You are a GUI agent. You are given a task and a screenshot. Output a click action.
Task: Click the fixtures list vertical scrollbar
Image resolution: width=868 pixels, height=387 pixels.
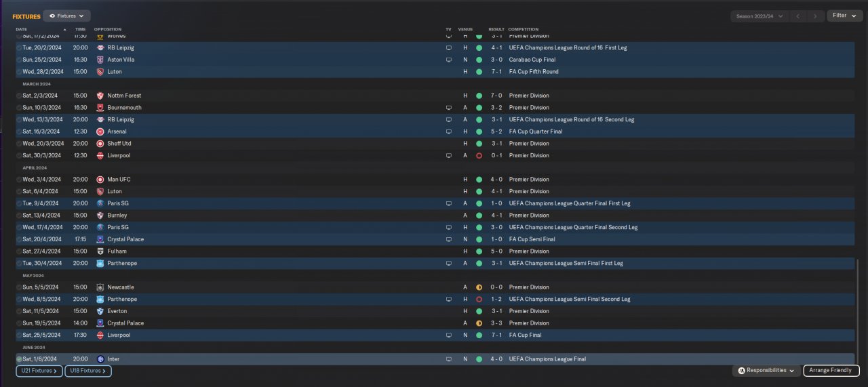click(x=858, y=312)
